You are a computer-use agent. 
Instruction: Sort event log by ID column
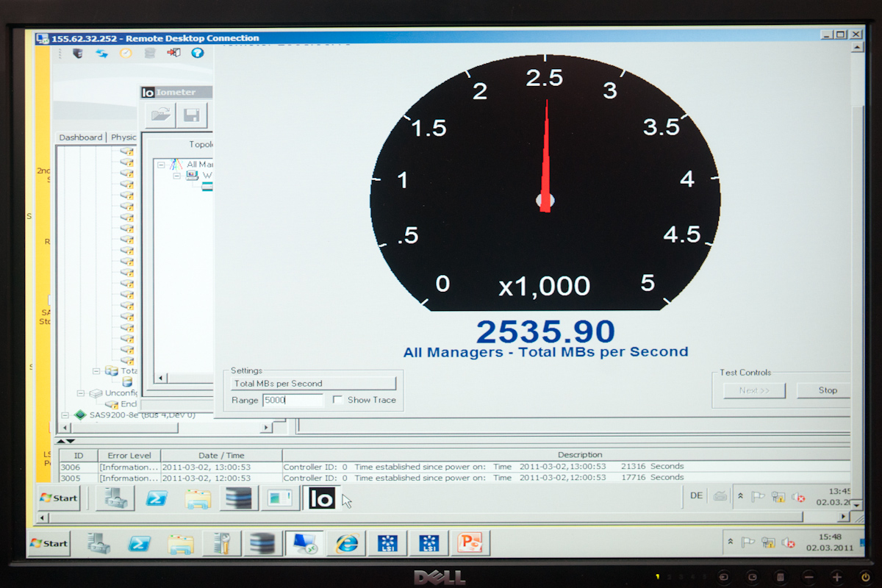[79, 455]
